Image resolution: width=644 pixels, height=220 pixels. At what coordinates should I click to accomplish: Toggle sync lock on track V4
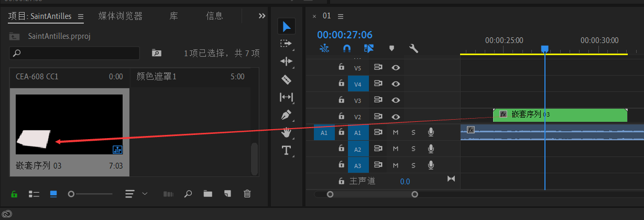[x=378, y=83]
